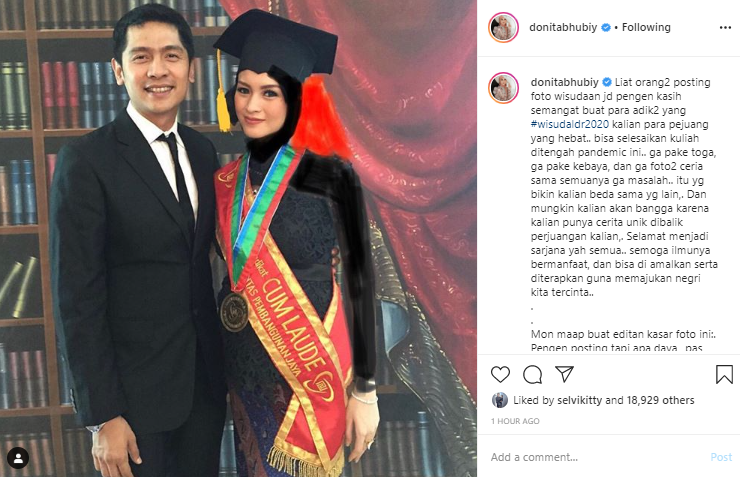
Task: View selvikitty's profile from likes
Action: point(580,401)
